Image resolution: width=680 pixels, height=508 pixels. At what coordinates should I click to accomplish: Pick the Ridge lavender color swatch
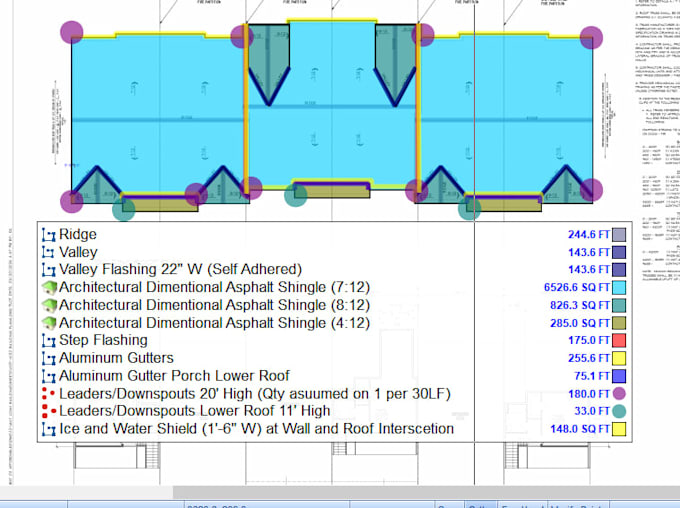point(619,235)
